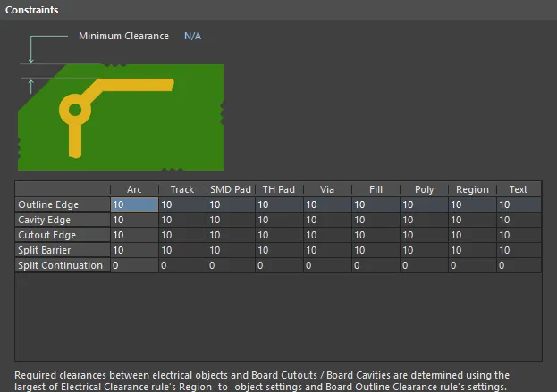557x392 pixels.
Task: Select Split Continuation Via clearance cell
Action: [x=327, y=266]
